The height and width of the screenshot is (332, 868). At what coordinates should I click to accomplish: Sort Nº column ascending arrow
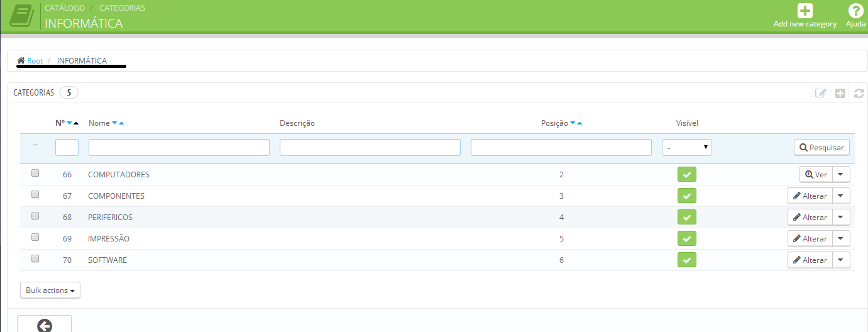pyautogui.click(x=76, y=123)
